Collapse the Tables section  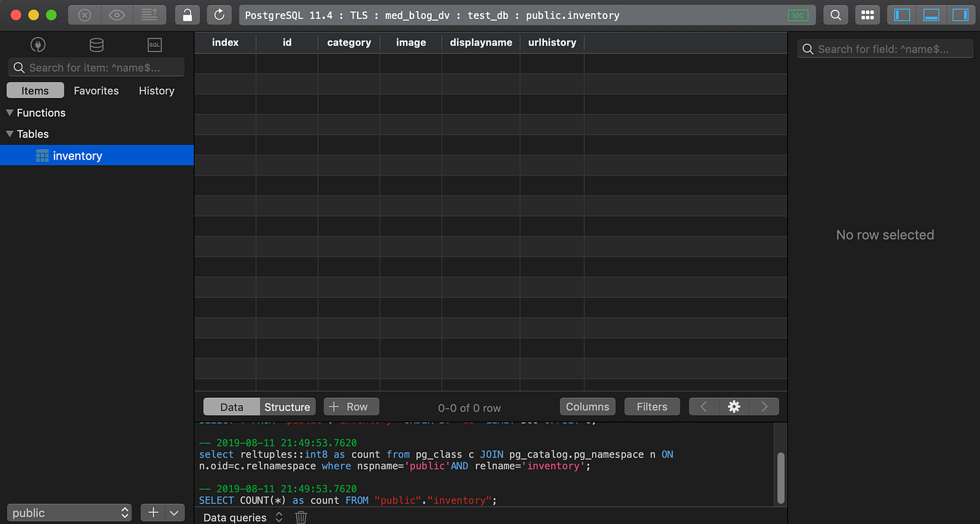[x=9, y=134]
